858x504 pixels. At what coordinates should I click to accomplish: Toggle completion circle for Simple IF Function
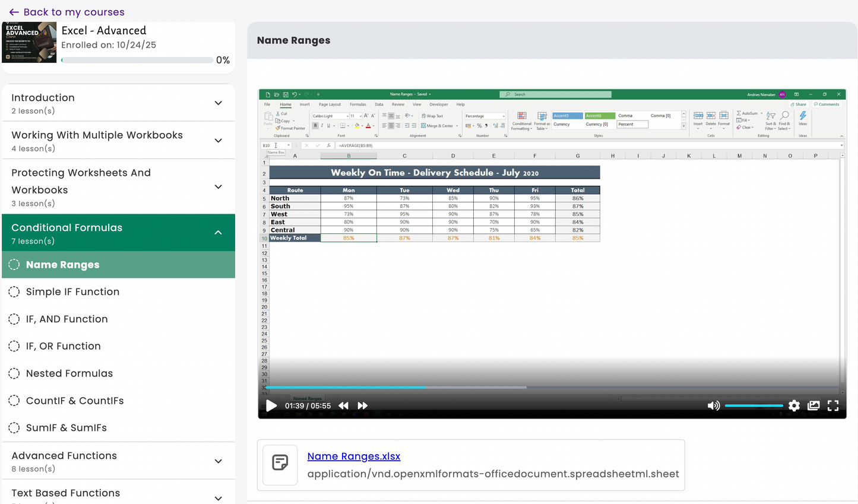click(x=14, y=291)
